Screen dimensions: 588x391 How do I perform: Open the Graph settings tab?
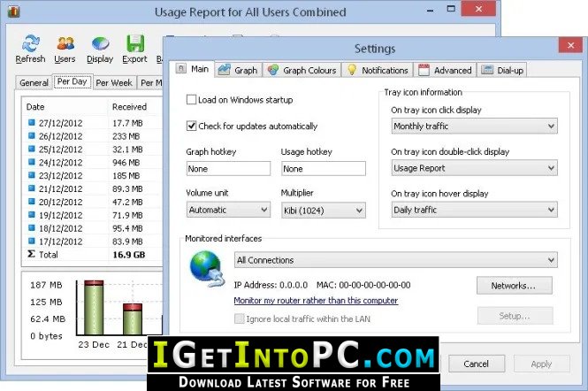click(x=238, y=70)
